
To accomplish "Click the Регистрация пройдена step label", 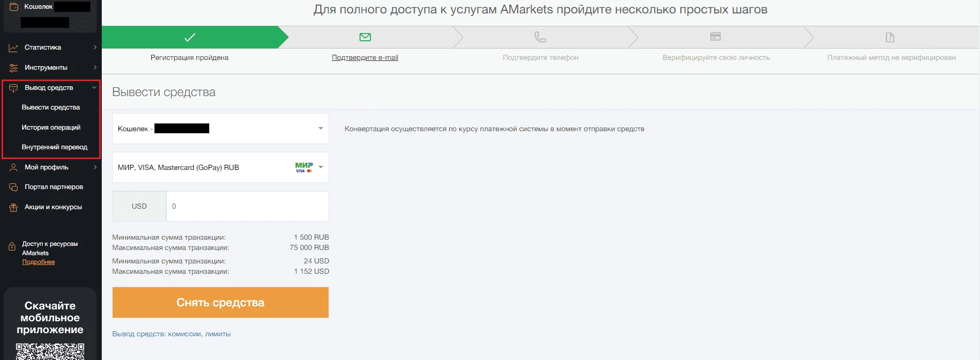I will click(x=190, y=58).
